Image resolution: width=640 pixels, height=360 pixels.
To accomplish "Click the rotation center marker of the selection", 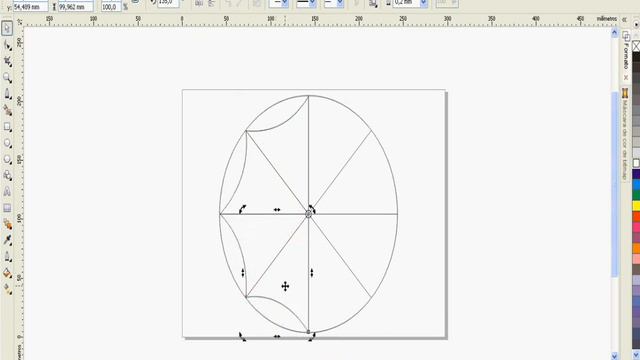I will (309, 214).
